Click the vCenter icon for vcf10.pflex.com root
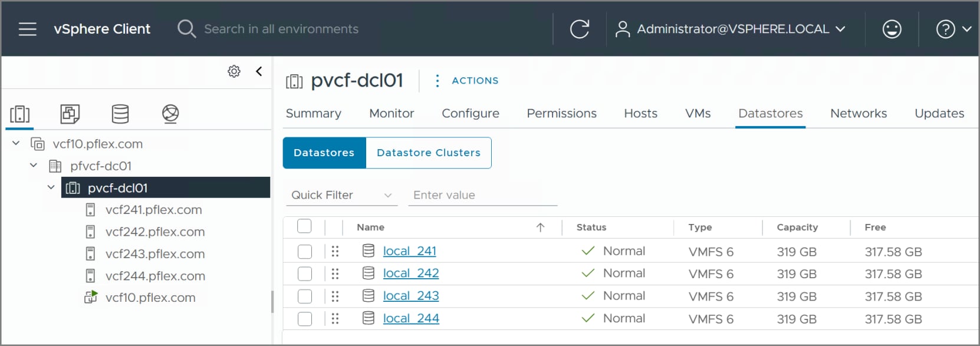 click(x=38, y=144)
